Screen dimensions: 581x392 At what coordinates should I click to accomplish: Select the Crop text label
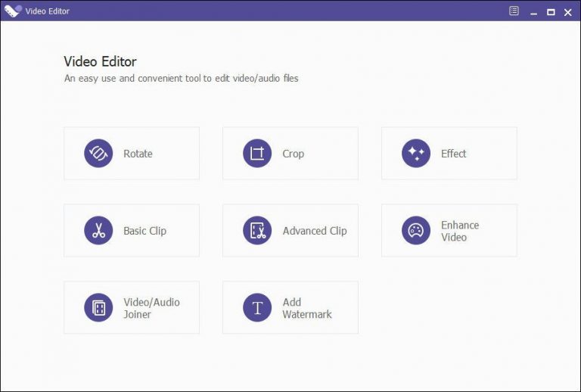pos(293,154)
